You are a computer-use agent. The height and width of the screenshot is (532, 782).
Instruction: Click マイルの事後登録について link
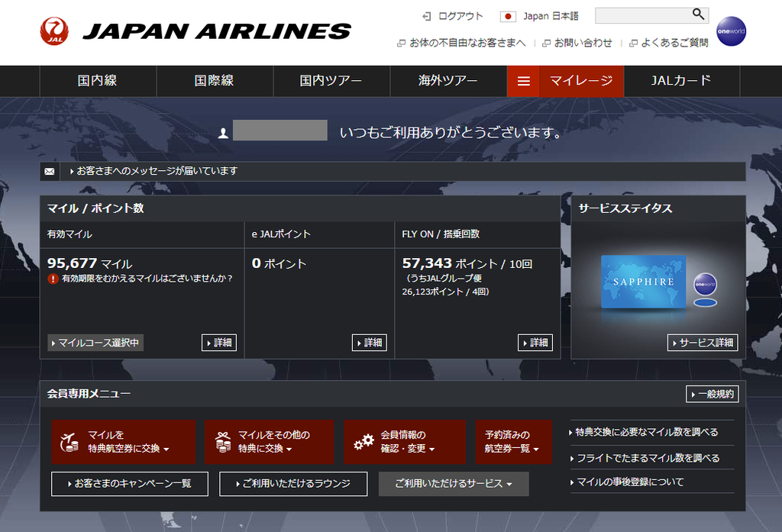(x=629, y=482)
